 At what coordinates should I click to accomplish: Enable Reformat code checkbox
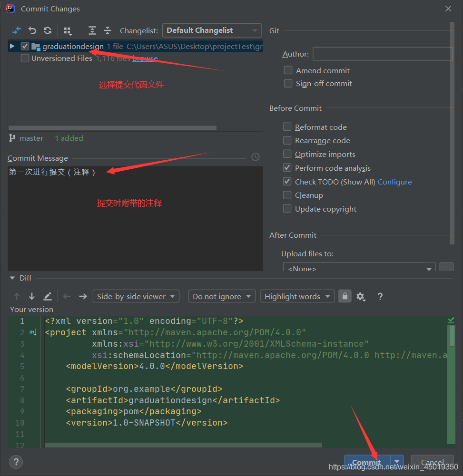point(287,126)
